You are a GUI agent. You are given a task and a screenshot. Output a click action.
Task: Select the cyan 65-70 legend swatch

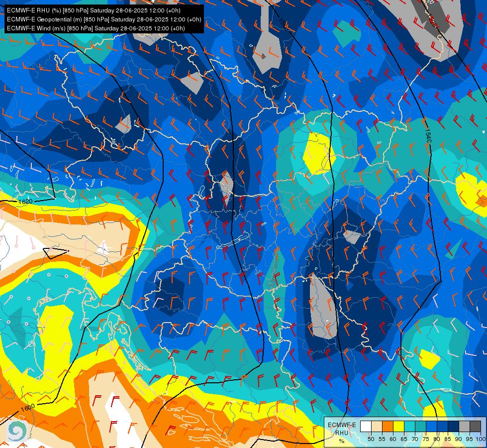[410, 426]
